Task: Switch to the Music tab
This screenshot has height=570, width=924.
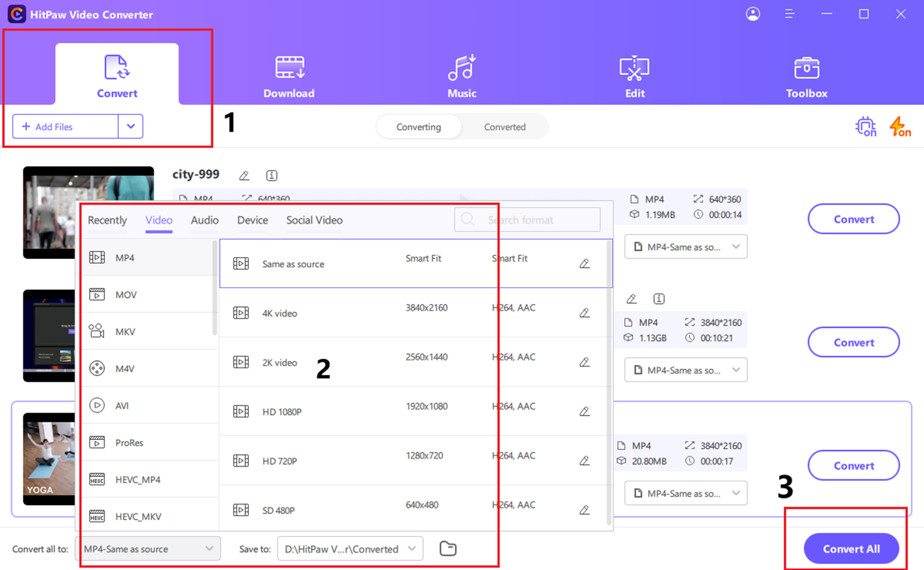Action: click(x=462, y=77)
